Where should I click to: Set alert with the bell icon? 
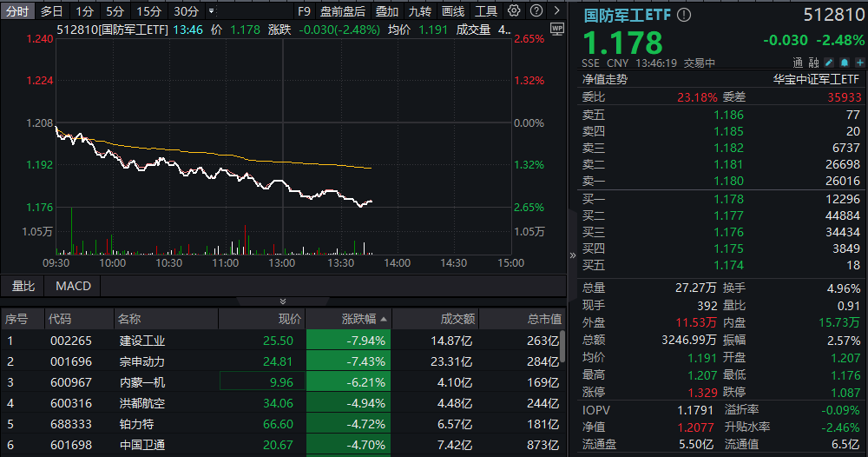tap(845, 63)
